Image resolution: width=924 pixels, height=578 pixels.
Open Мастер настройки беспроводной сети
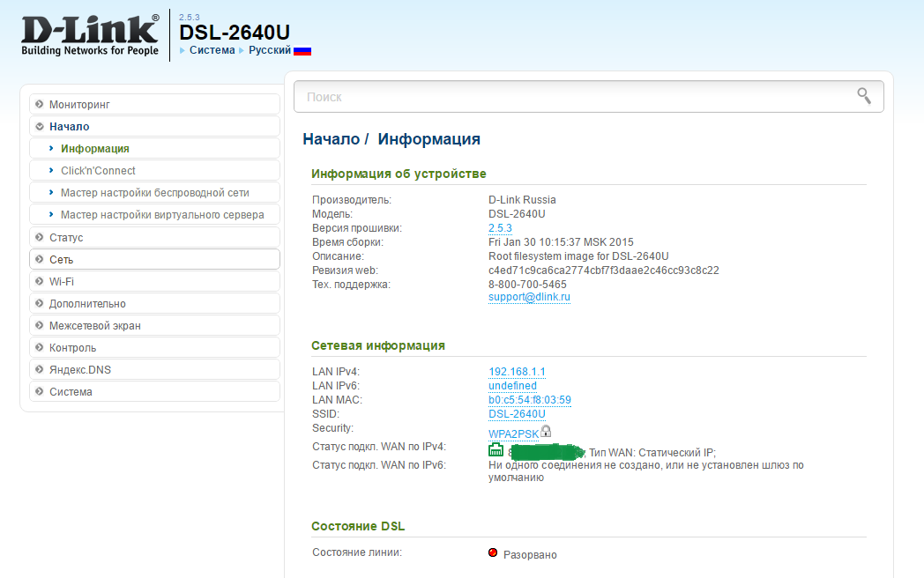pos(154,193)
